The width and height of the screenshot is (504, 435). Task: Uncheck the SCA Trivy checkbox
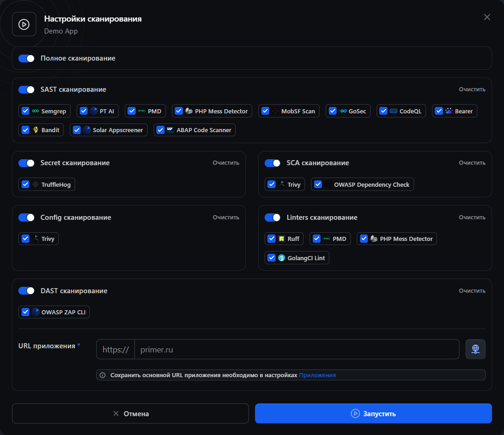[271, 184]
